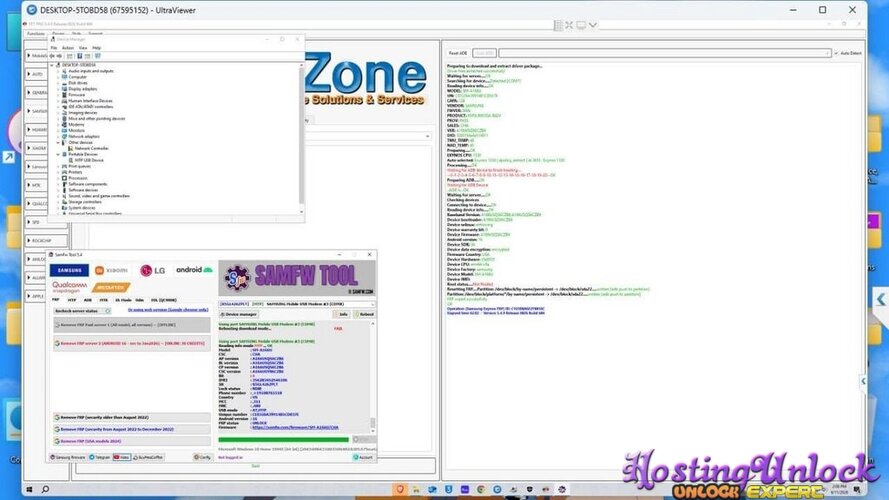Screen dimensions: 889x500
Task: Click the SamFw log vertical scrollbar
Action: [372, 377]
